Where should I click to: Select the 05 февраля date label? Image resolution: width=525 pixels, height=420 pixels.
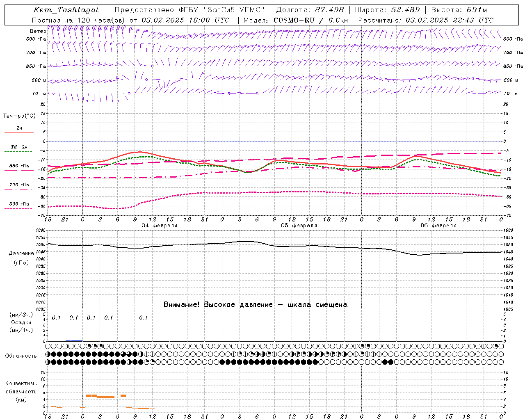299,226
